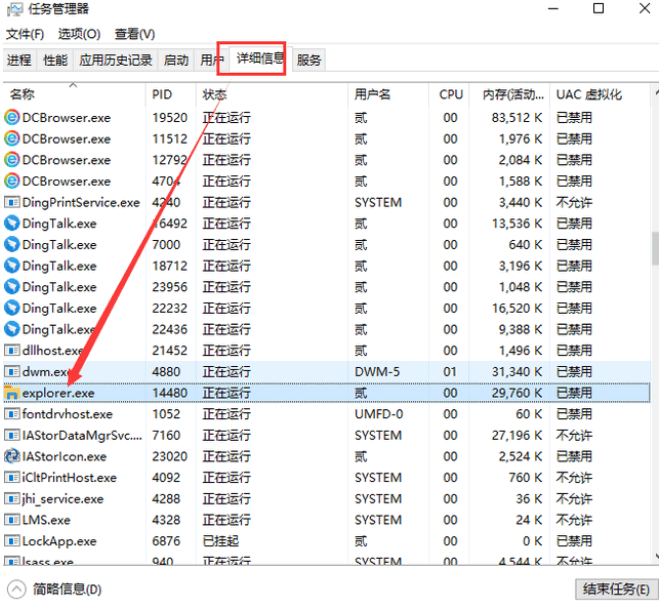The width and height of the screenshot is (662, 603).
Task: Click the DingTalk.exe icon with PID 22232
Action: (x=12, y=308)
